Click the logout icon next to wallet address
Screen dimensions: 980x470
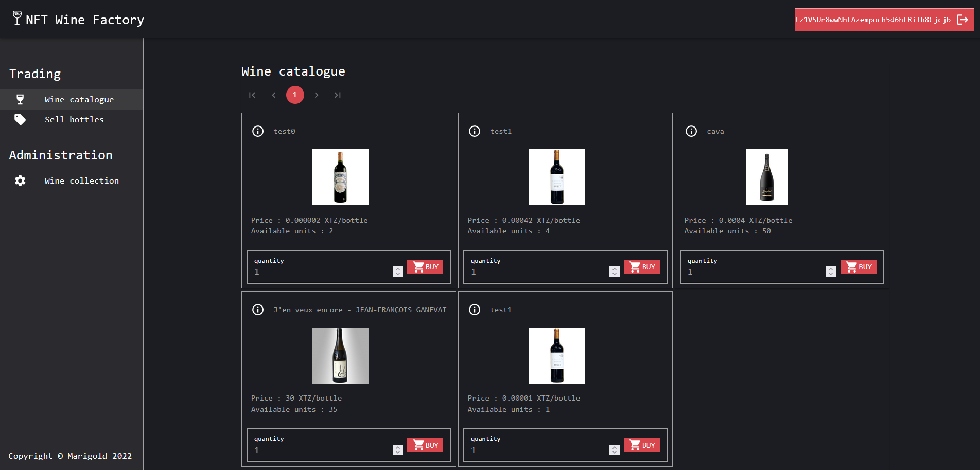pos(962,20)
